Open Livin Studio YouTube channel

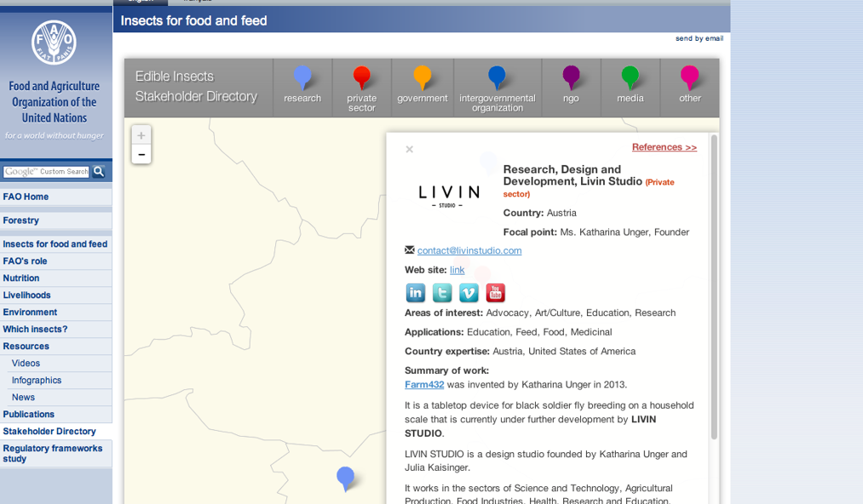pyautogui.click(x=495, y=293)
